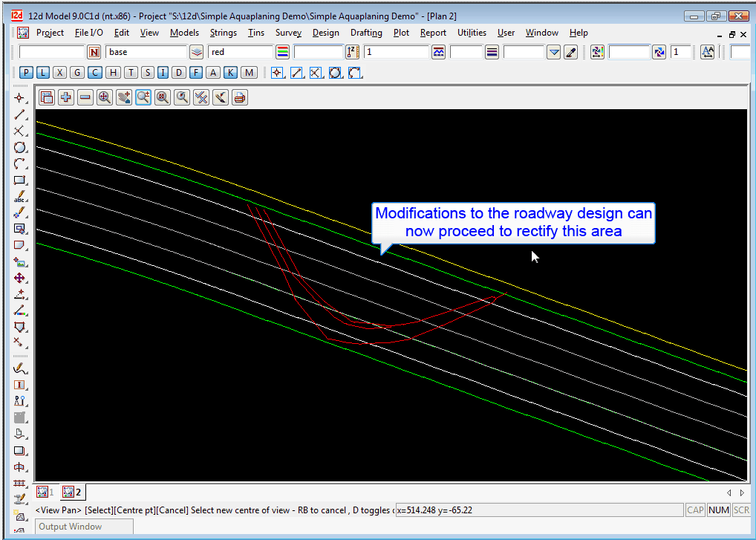Click the move cross-arrows tool in sidebar
This screenshot has width=756, height=540.
20,278
